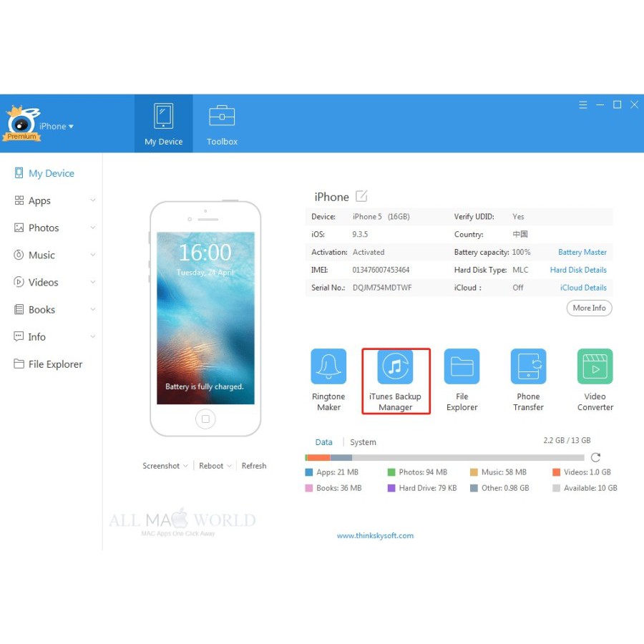644x644 pixels.
Task: Click the Music disc icon in sidebar
Action: (x=19, y=255)
